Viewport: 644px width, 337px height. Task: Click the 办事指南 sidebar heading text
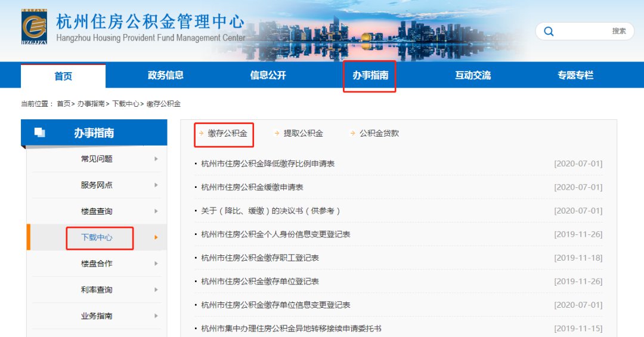(x=94, y=133)
